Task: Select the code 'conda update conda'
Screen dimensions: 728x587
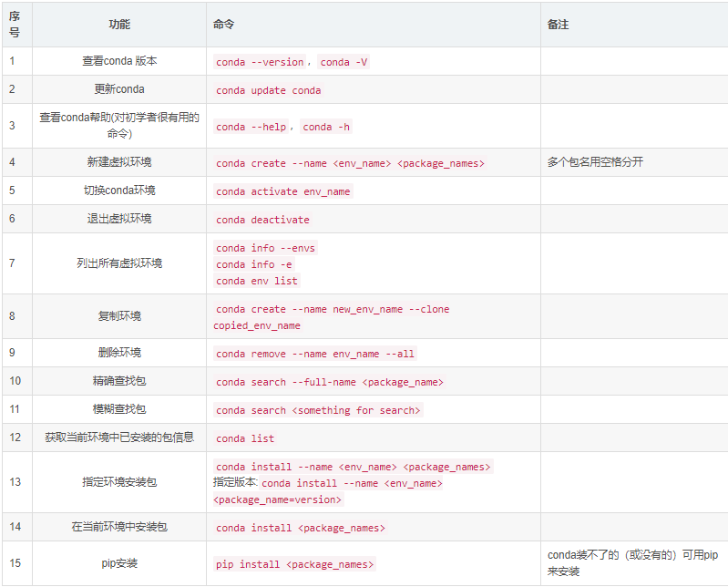Action: tap(269, 90)
